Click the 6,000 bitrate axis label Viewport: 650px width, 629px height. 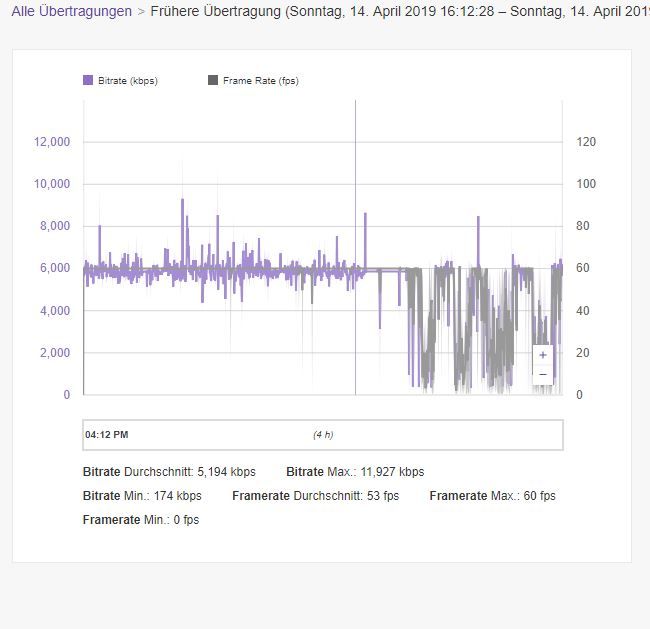click(x=55, y=268)
